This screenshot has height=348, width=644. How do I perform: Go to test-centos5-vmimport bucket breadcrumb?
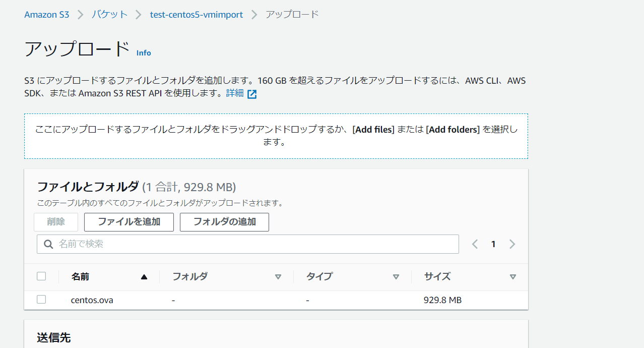[x=197, y=15]
